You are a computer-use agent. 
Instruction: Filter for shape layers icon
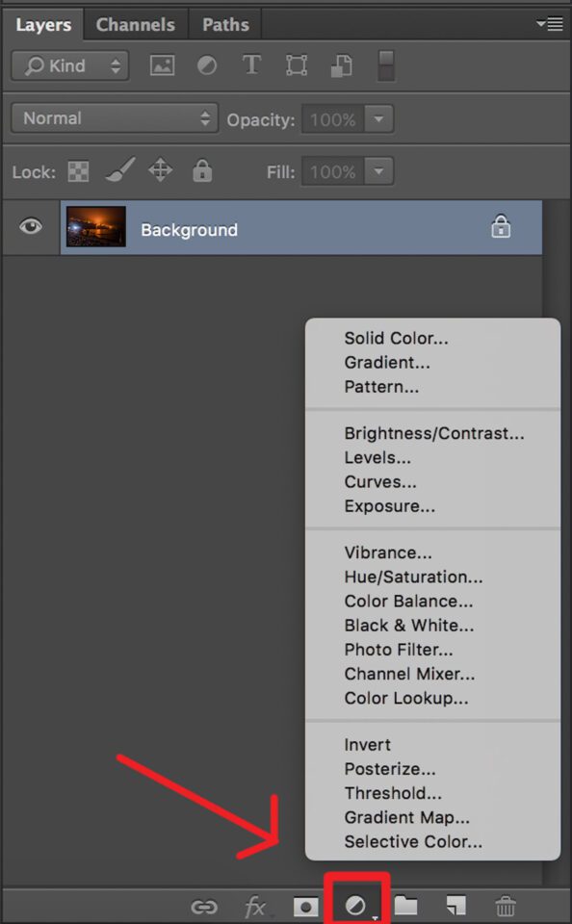tap(297, 65)
